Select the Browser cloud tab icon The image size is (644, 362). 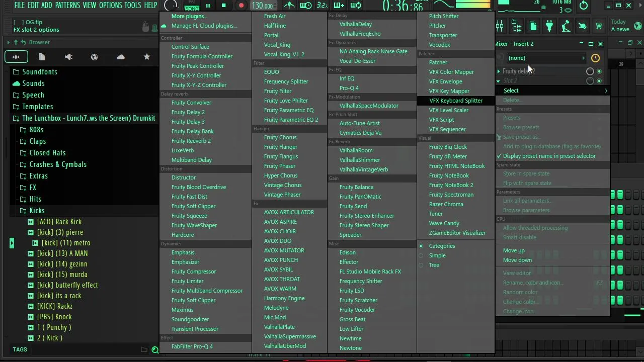point(121,57)
